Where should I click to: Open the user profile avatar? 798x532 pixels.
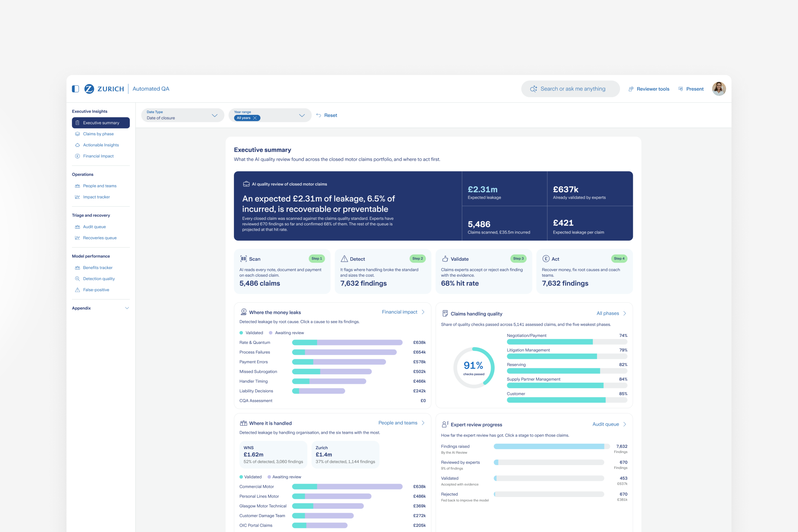(719, 89)
